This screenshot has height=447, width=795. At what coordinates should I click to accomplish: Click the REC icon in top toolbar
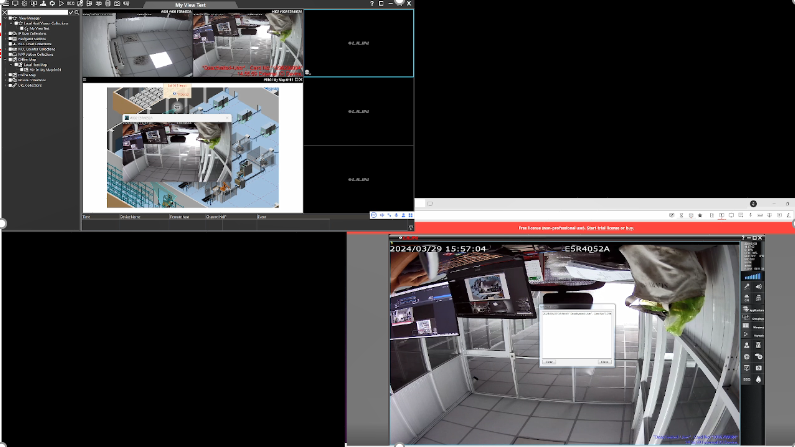pos(71,4)
